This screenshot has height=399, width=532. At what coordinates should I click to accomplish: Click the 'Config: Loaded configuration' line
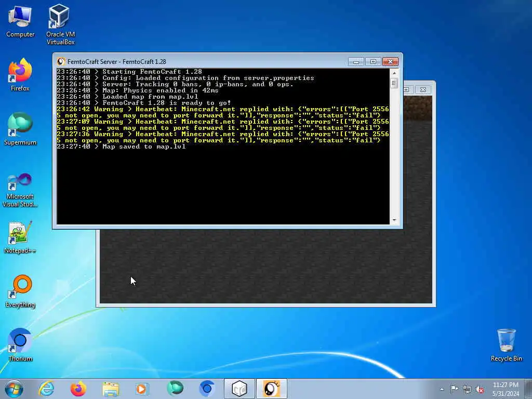tap(185, 78)
